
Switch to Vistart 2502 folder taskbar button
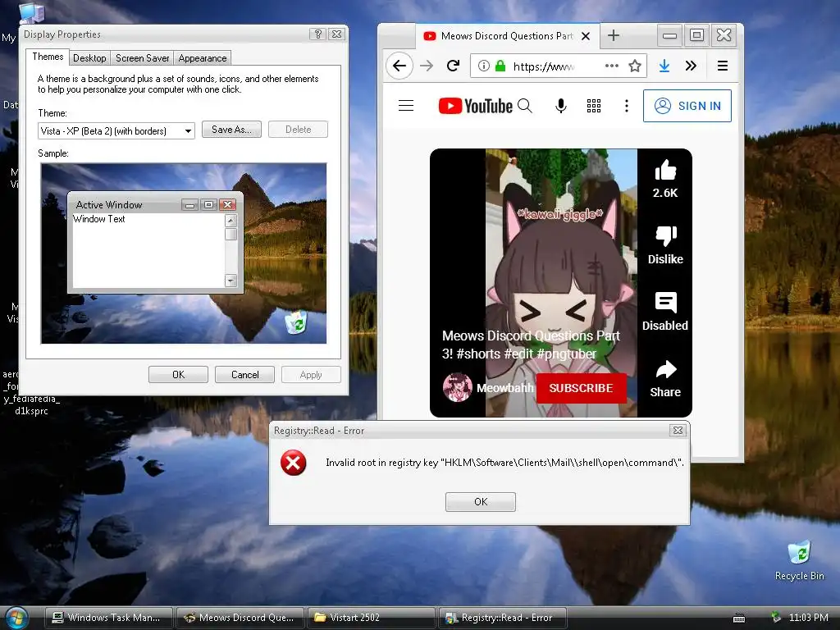(x=372, y=618)
